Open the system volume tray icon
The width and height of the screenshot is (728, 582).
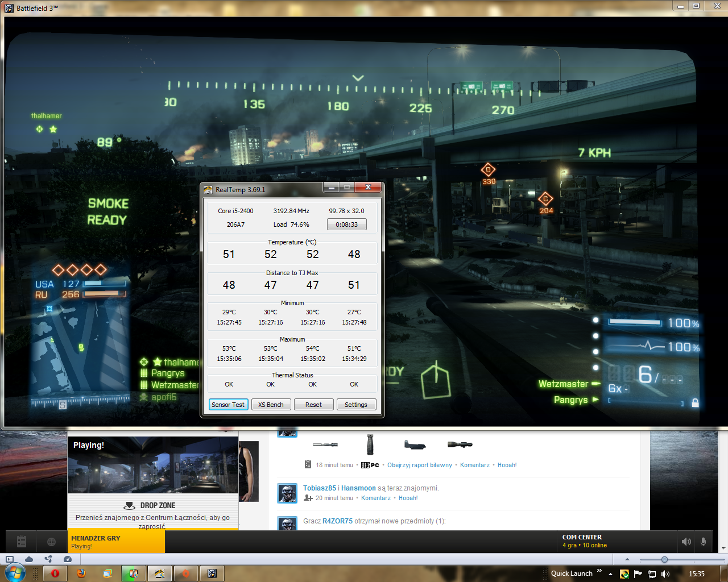[x=665, y=574]
